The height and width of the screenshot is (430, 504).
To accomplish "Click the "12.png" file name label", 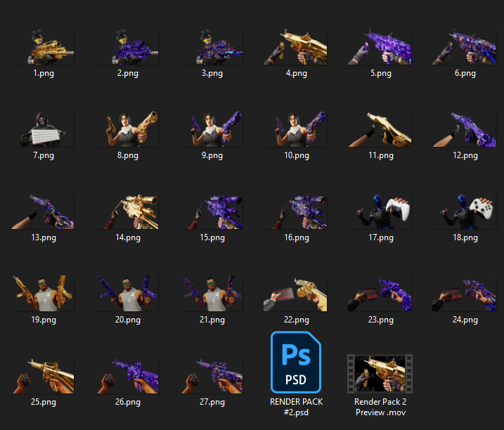I will click(x=465, y=155).
